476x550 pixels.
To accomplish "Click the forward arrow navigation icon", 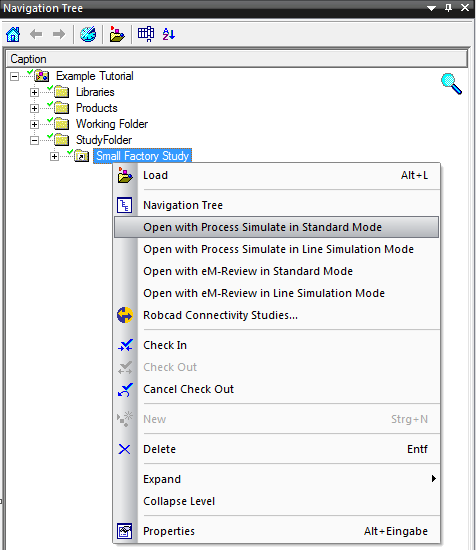I will coord(59,34).
